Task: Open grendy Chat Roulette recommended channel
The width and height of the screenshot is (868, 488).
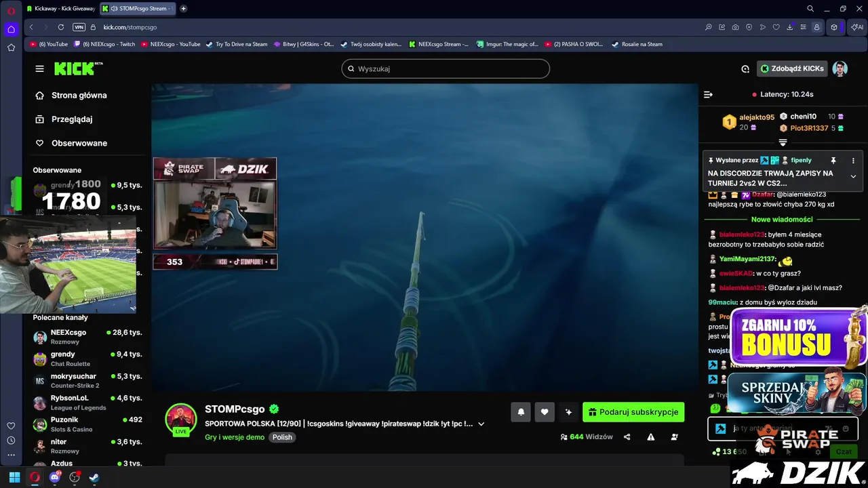Action: 87,359
